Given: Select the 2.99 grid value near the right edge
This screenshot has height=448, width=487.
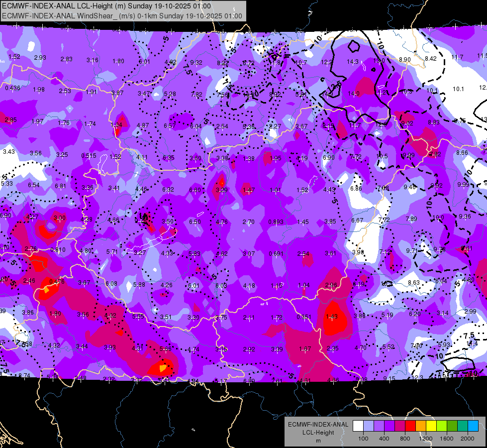Looking at the screenshot, I should 470,312.
